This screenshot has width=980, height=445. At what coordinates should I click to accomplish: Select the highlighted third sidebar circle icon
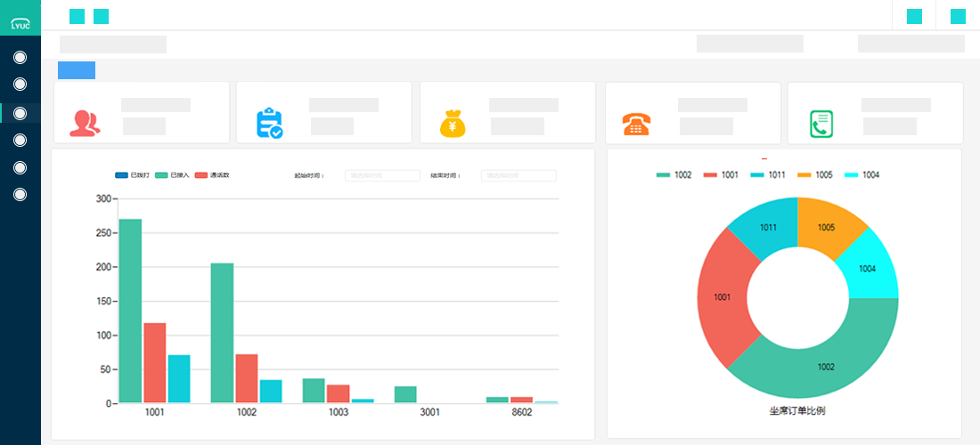click(20, 113)
